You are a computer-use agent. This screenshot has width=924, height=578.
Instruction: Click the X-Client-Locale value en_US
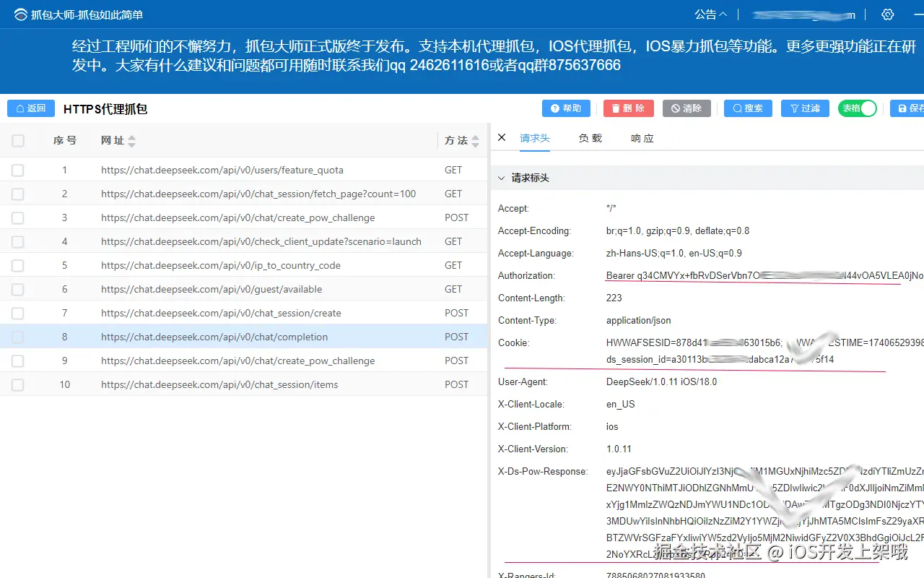tap(621, 405)
